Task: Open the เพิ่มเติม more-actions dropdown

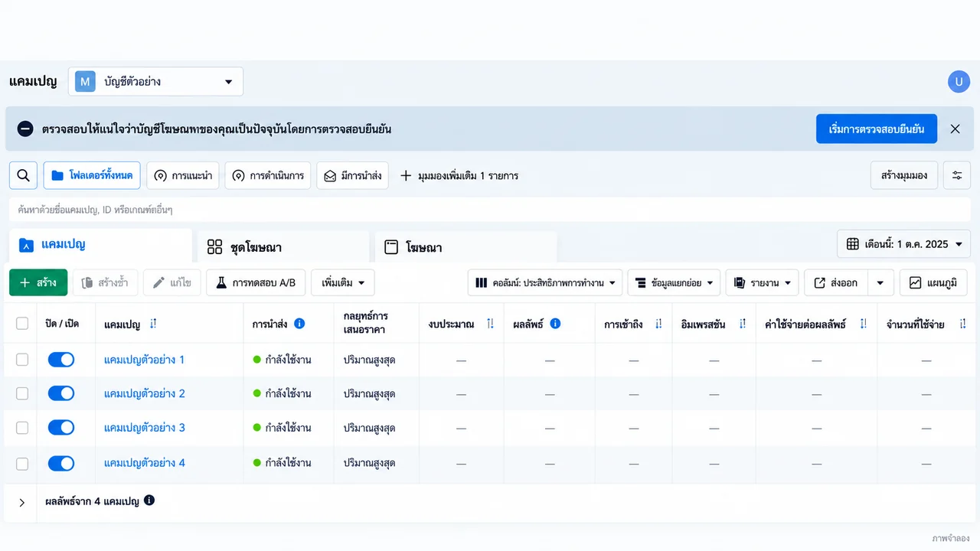Action: click(x=344, y=282)
